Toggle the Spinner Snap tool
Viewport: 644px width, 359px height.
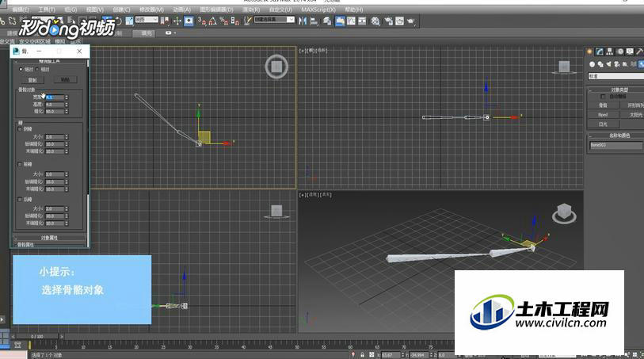point(234,21)
